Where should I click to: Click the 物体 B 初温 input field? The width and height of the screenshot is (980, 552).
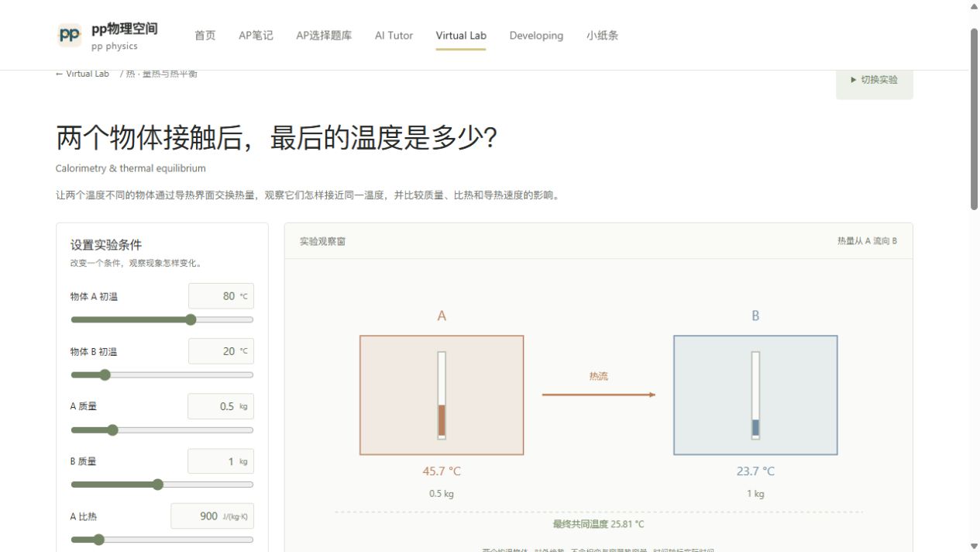click(221, 351)
